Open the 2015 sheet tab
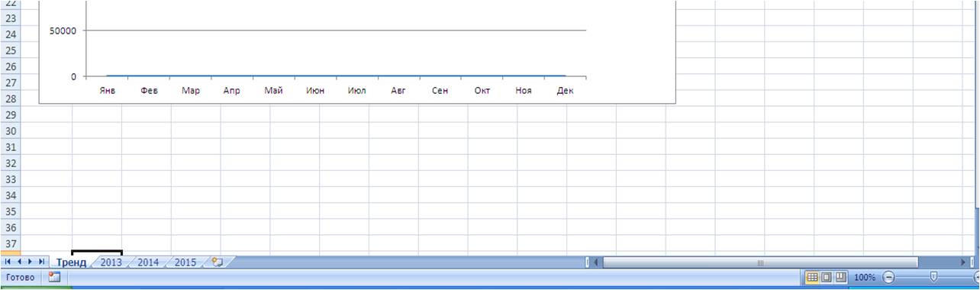Viewport: 980px width, 290px height. (185, 262)
